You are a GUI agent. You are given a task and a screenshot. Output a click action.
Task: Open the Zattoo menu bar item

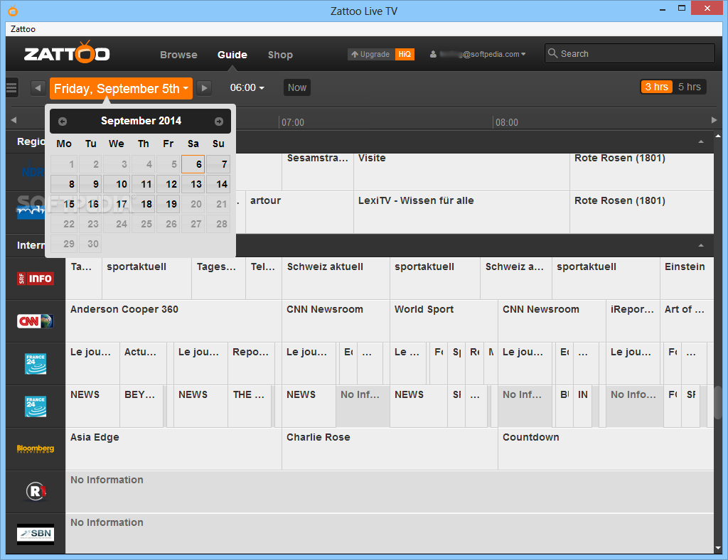pyautogui.click(x=23, y=28)
